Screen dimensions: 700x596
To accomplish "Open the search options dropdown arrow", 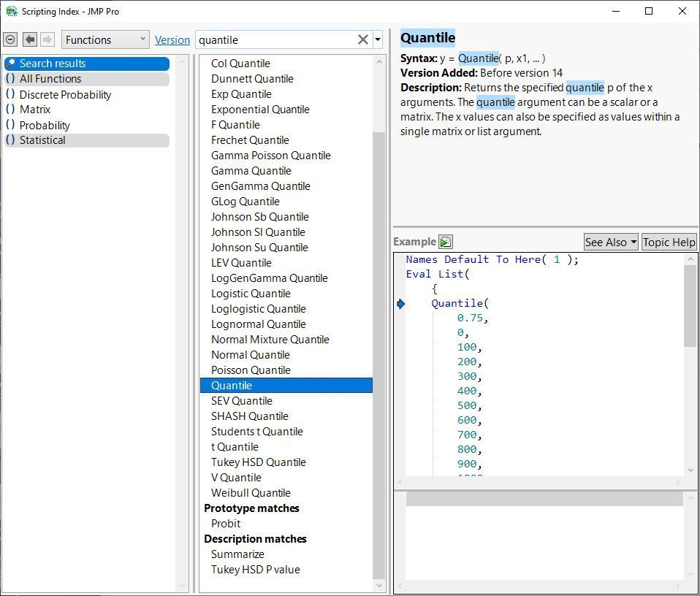I will 378,39.
